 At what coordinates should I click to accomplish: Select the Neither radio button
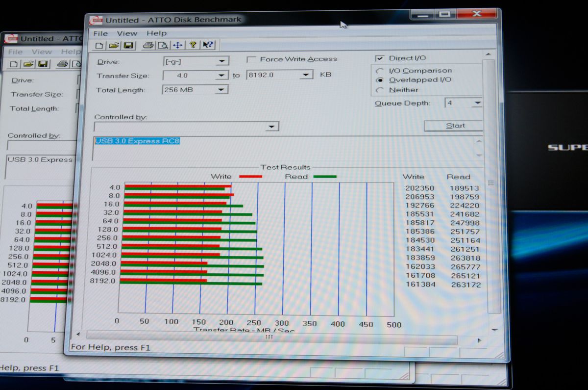[x=379, y=90]
